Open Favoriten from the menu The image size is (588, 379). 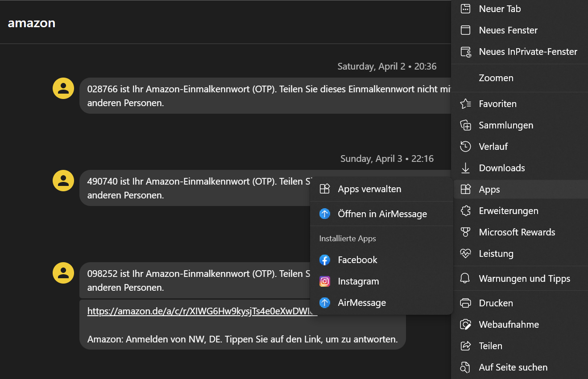520,104
